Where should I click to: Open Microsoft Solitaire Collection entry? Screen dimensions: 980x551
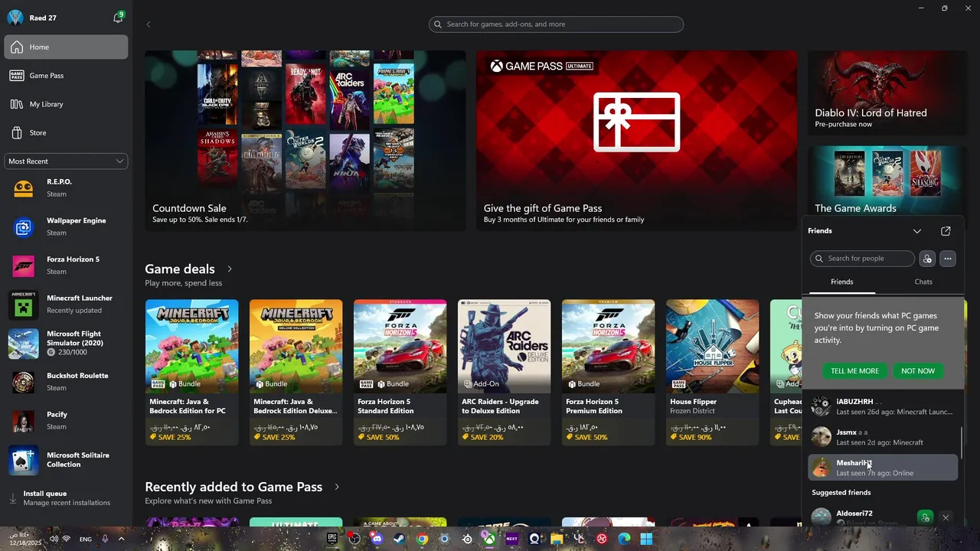(66, 460)
